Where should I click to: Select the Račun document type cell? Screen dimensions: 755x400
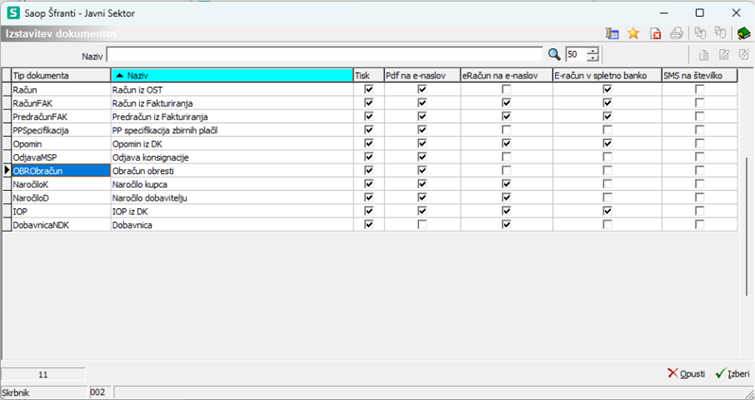tap(61, 90)
